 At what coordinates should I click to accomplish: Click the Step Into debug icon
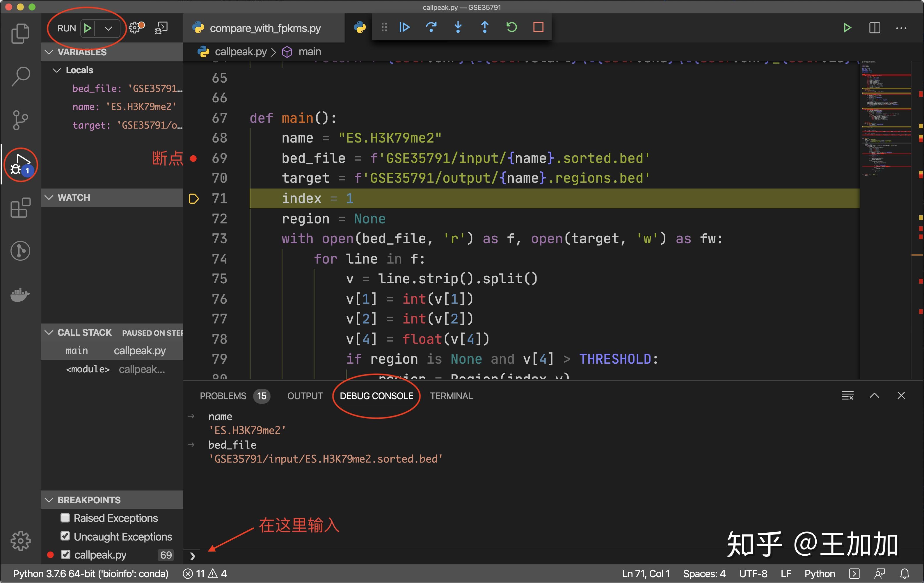pyautogui.click(x=457, y=28)
